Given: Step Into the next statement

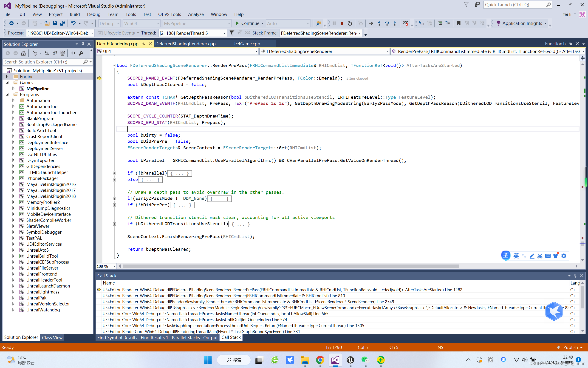Looking at the screenshot, I should tap(379, 23).
